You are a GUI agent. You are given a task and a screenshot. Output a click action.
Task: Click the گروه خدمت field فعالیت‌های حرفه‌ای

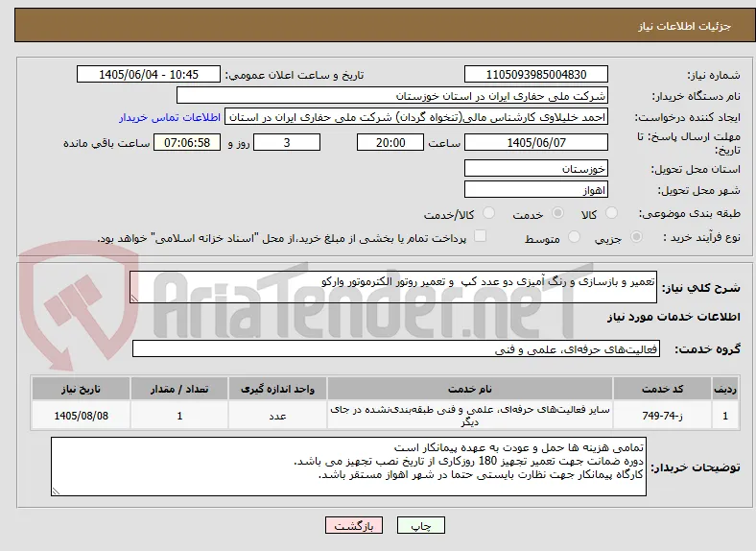(x=396, y=348)
